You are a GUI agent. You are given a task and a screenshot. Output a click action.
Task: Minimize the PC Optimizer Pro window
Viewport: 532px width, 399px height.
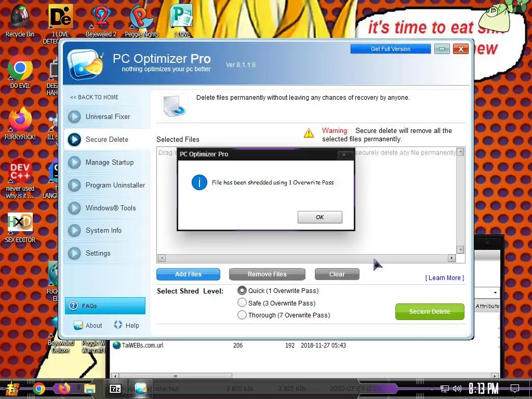click(x=442, y=49)
